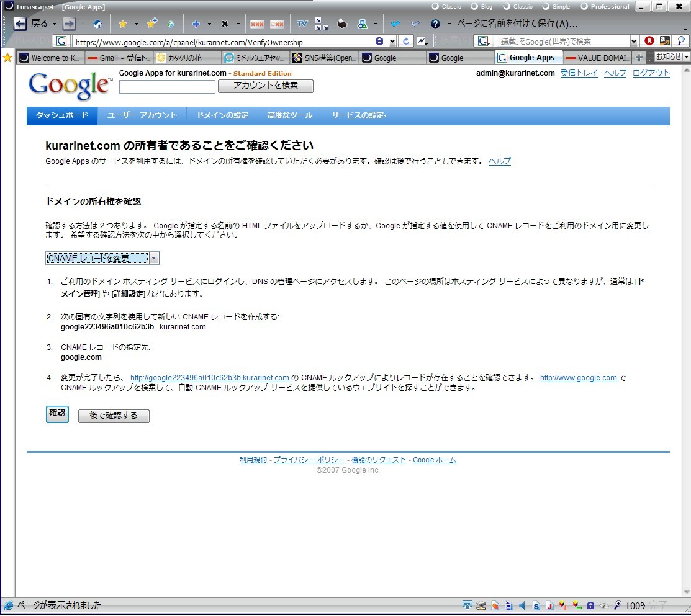Expand the Back button history arrow

coord(54,24)
